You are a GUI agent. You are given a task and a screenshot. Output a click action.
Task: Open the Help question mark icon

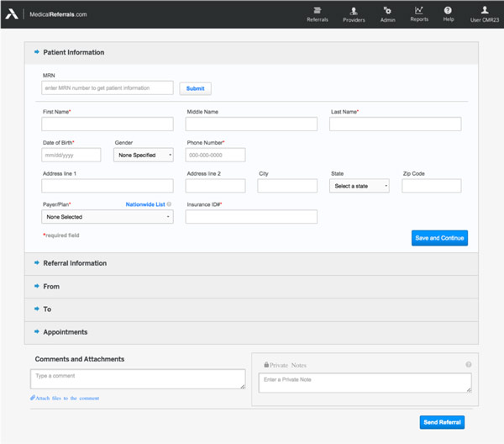pyautogui.click(x=449, y=10)
